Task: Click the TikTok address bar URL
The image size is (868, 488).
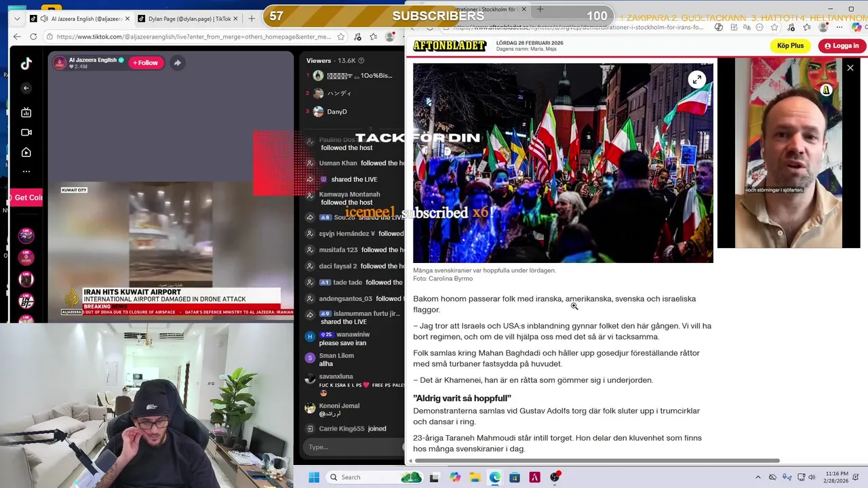Action: tap(193, 37)
